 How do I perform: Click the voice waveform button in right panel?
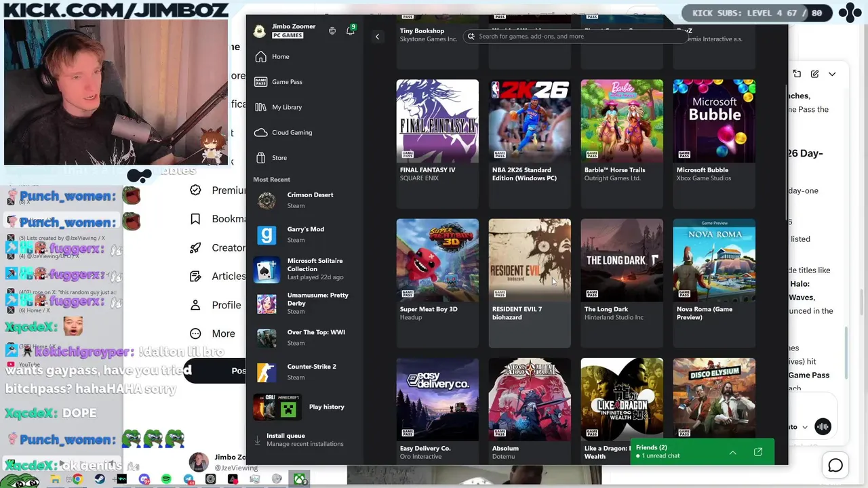coord(823,426)
